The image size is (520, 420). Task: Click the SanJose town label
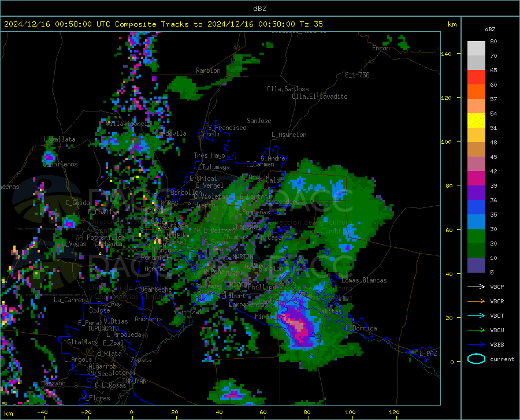[x=259, y=121]
